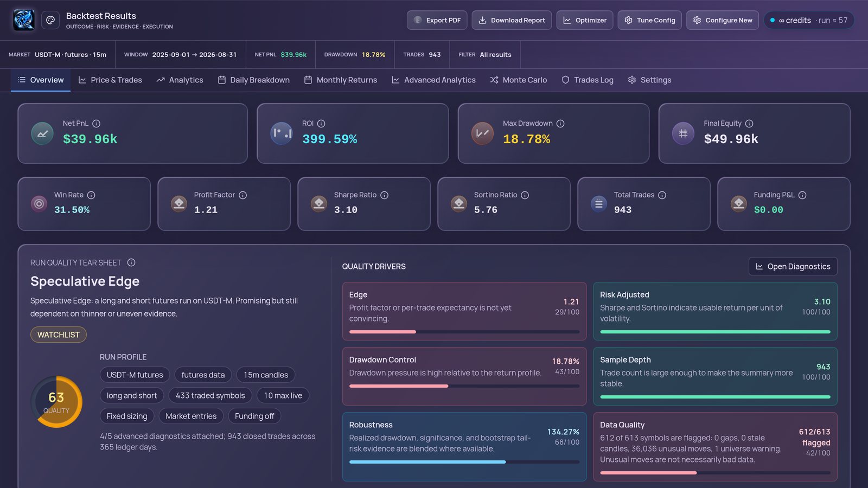Open the Trades Log tab

point(588,80)
